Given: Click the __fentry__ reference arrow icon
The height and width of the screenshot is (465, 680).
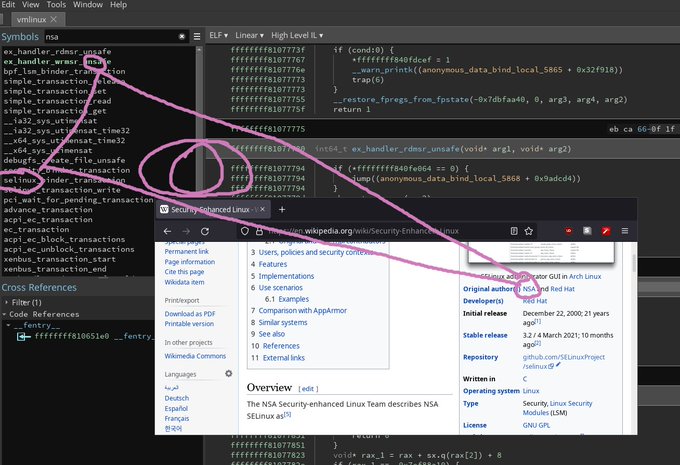Looking at the screenshot, I should (x=23, y=337).
